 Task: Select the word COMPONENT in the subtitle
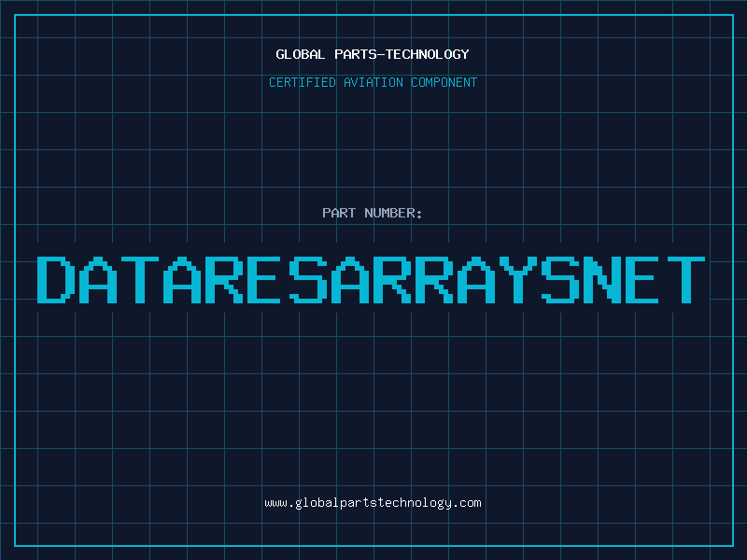click(444, 82)
